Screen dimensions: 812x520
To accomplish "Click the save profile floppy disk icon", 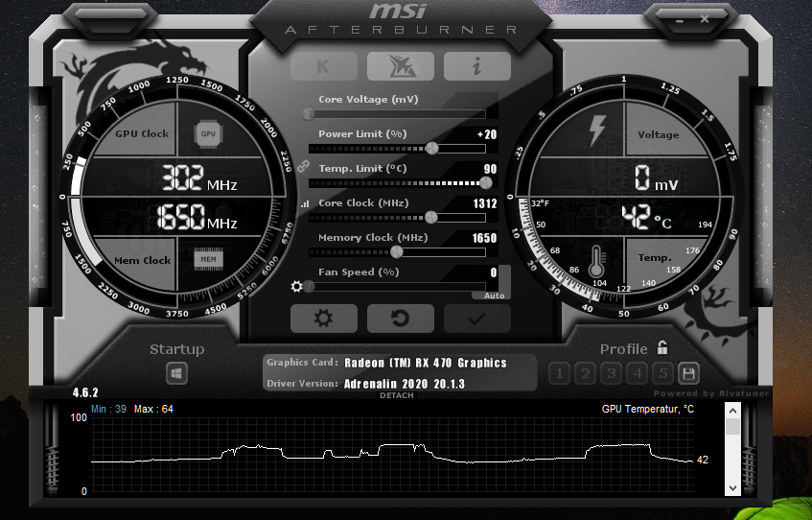I will 688,373.
